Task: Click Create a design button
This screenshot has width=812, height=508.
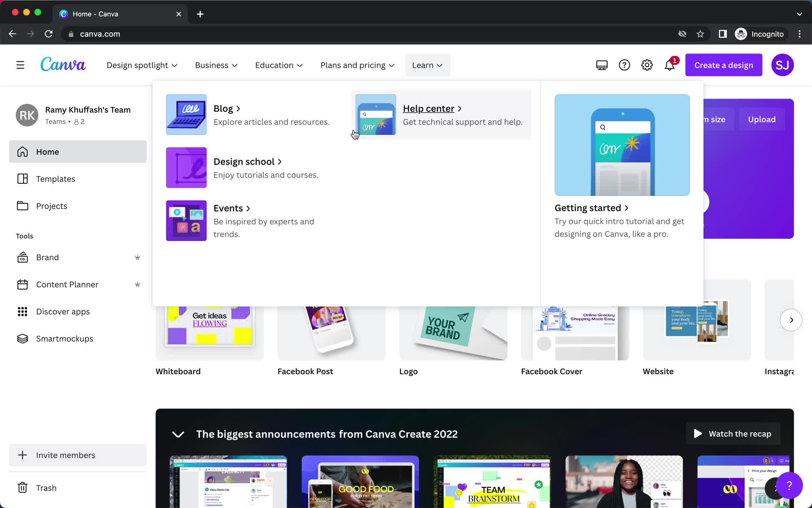Action: (x=724, y=65)
